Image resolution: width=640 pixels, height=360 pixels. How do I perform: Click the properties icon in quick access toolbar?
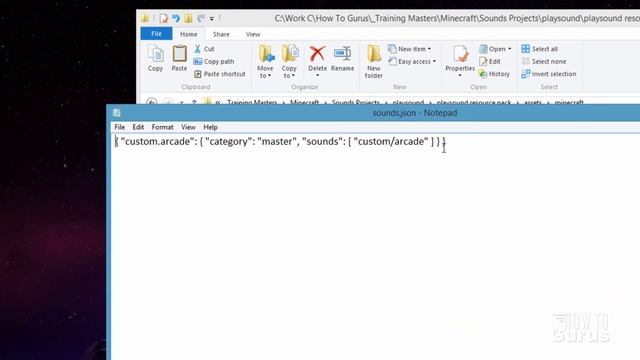pos(164,18)
